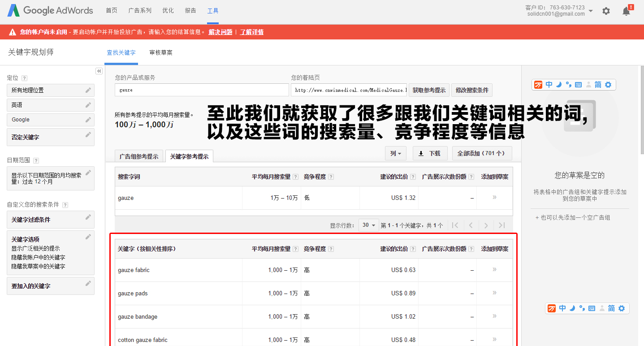
Task: Switch to the 审核草案 tab
Action: click(161, 52)
